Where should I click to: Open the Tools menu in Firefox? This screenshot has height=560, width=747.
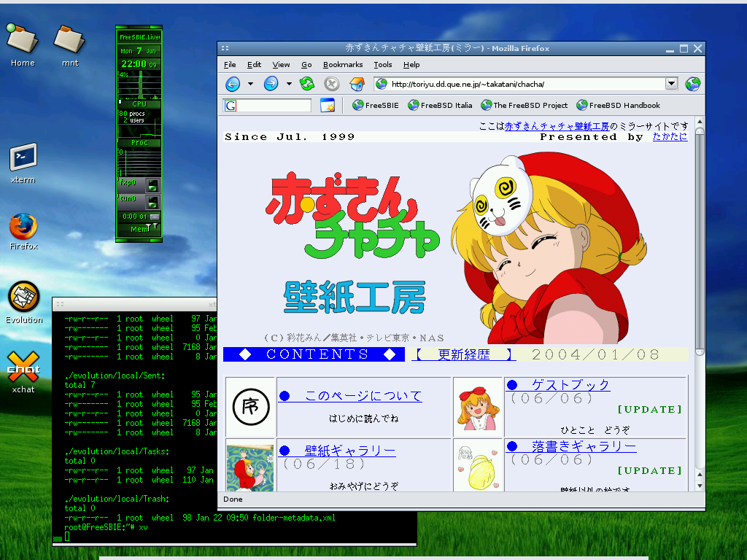point(382,65)
